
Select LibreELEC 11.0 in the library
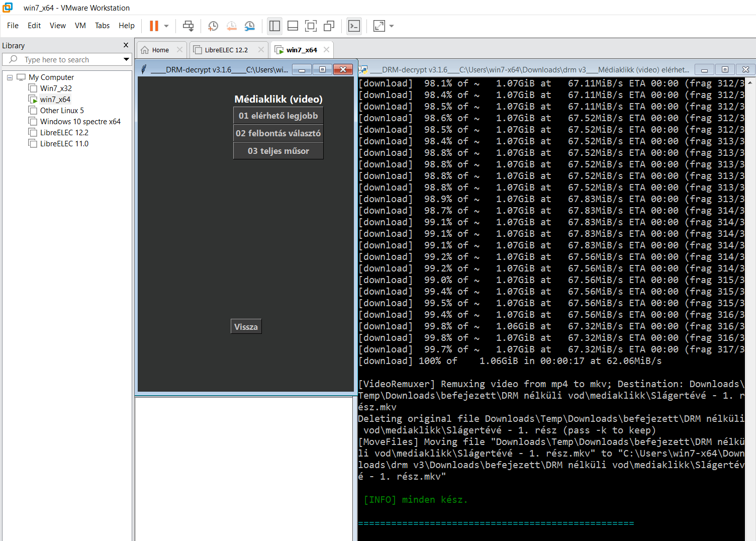click(64, 144)
